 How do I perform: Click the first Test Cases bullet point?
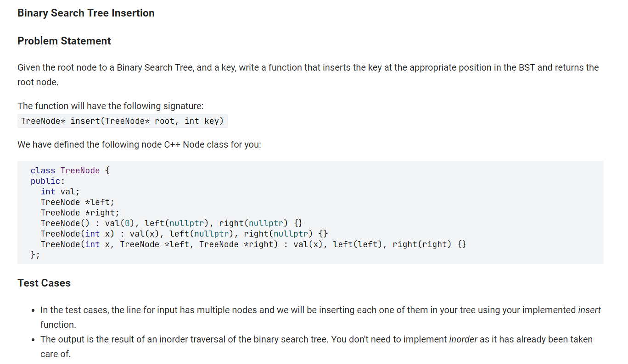[275, 310]
